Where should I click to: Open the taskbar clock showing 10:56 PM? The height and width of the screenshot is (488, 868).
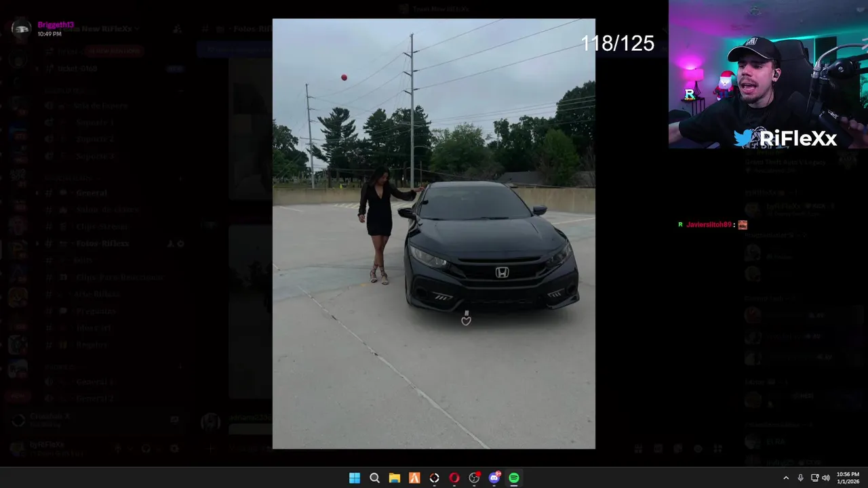(848, 478)
